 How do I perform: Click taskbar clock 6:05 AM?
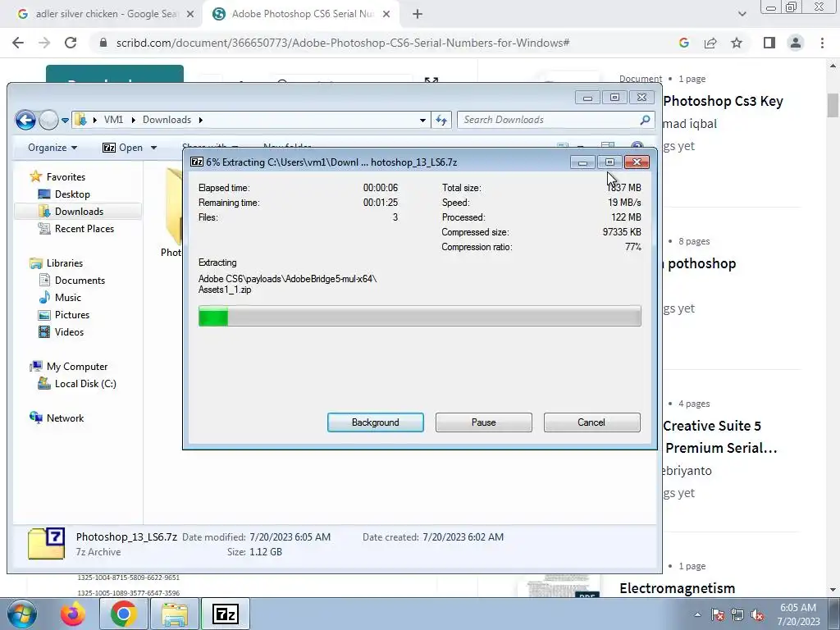[798, 608]
